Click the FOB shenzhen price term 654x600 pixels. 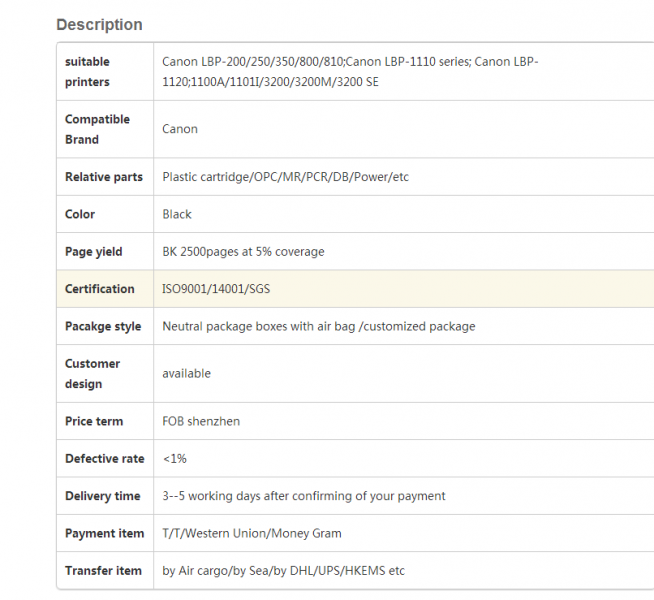tap(201, 422)
